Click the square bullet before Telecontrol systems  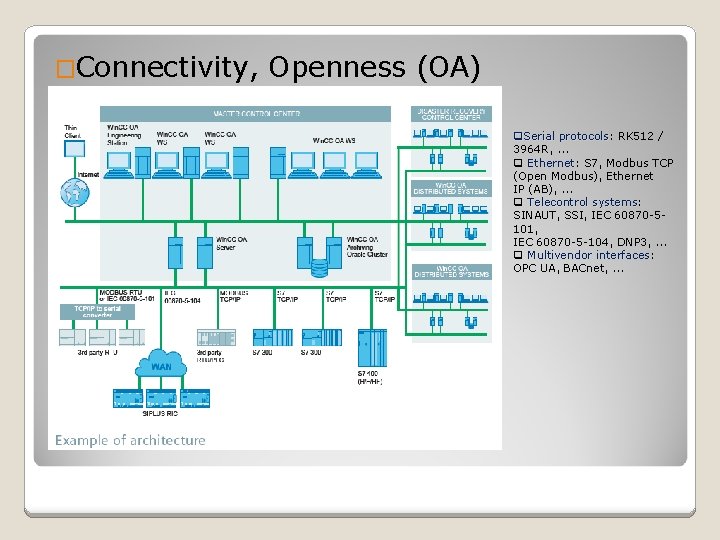[x=518, y=202]
